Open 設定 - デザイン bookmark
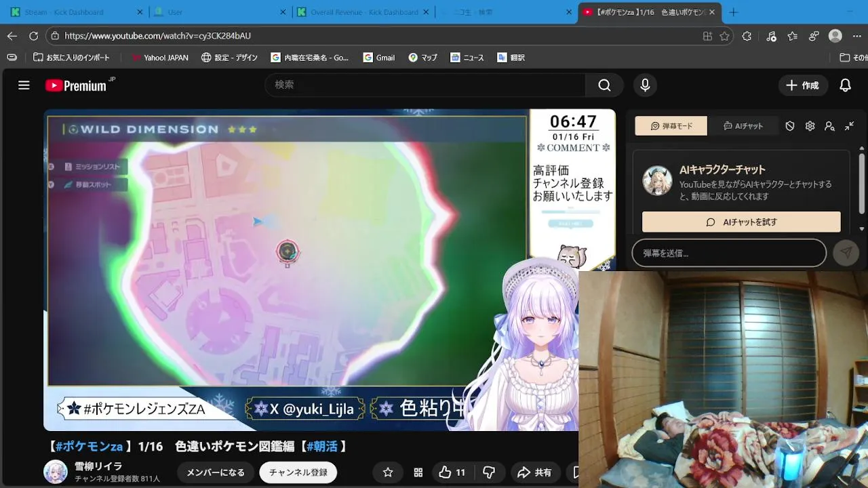 pyautogui.click(x=229, y=58)
